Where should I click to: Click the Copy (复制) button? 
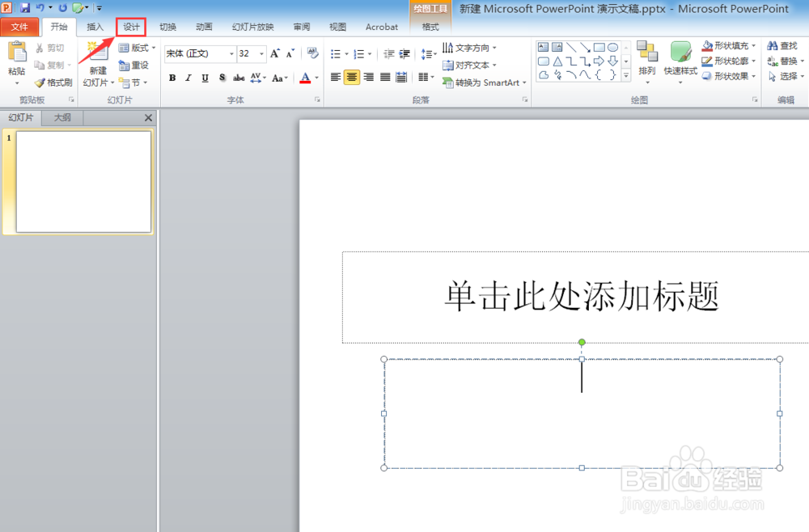[53, 65]
